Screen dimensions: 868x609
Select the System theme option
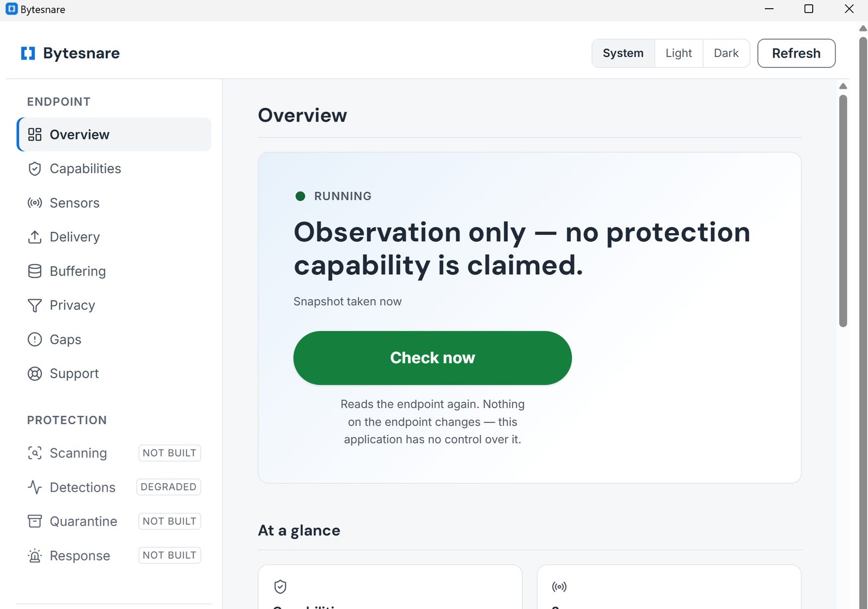[x=623, y=53]
